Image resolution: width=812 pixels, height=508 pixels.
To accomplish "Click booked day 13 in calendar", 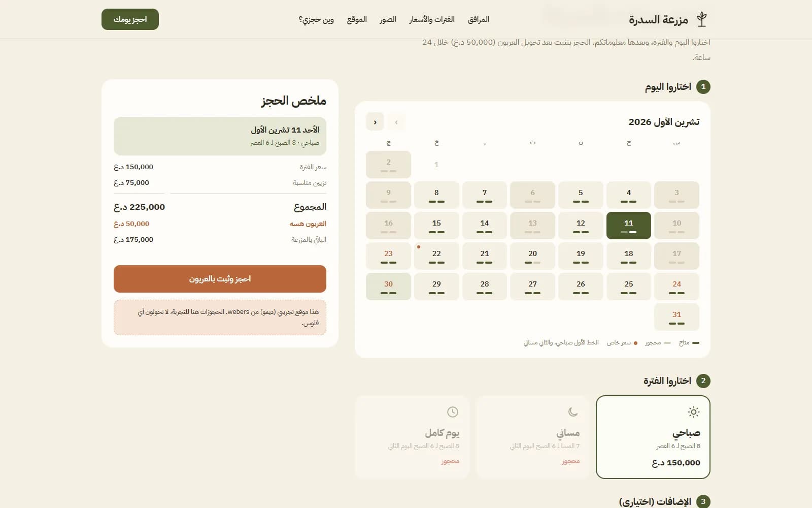I will pyautogui.click(x=532, y=226).
